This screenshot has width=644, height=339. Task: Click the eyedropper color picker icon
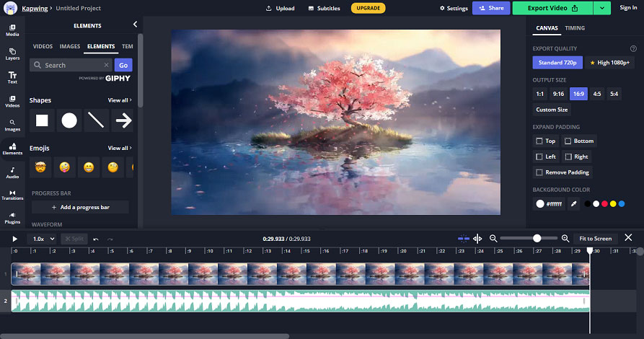click(574, 204)
